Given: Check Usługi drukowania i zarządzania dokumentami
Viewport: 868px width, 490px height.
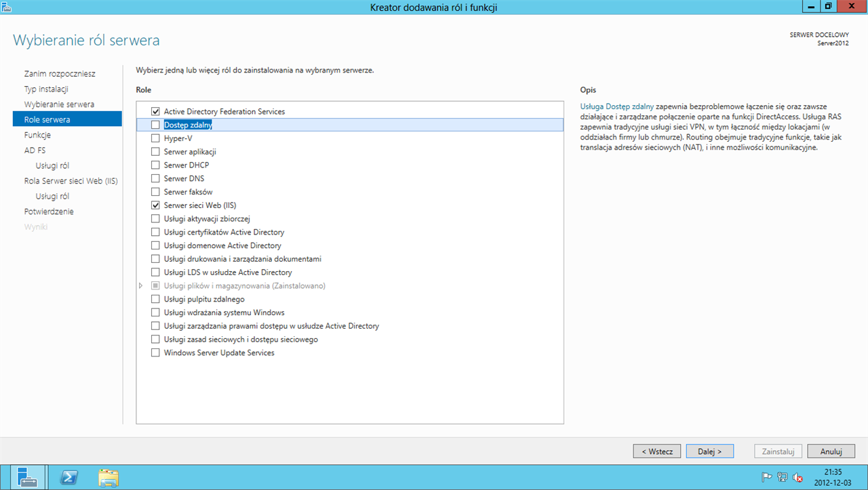Looking at the screenshot, I should [155, 259].
